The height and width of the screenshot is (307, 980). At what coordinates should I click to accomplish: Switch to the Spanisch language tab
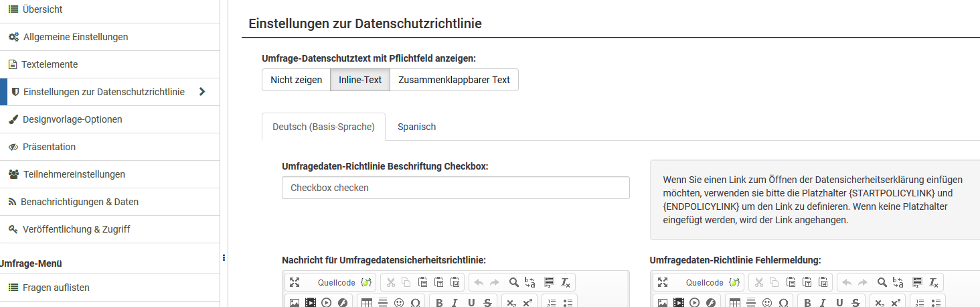(416, 127)
